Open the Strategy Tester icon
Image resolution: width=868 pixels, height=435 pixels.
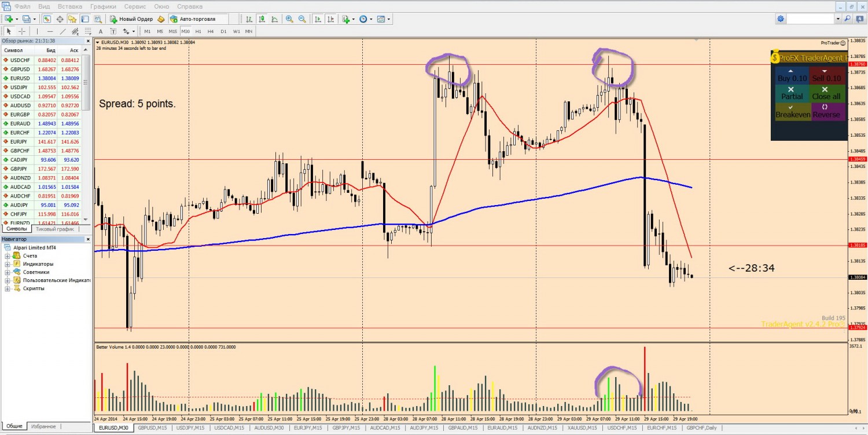pos(97,19)
